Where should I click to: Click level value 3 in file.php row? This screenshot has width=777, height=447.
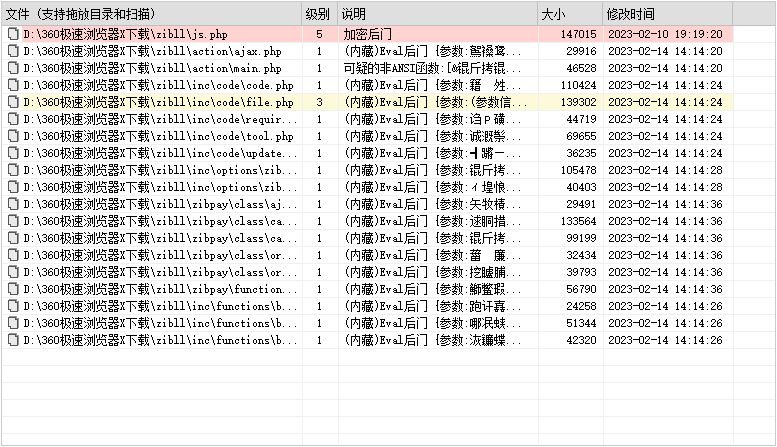click(x=320, y=102)
